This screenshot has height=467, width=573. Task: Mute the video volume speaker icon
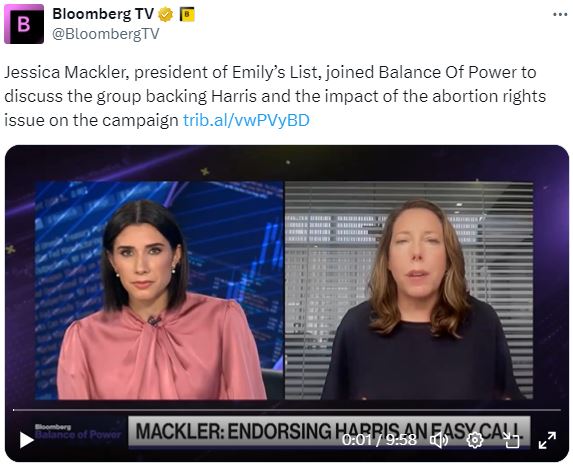[439, 440]
